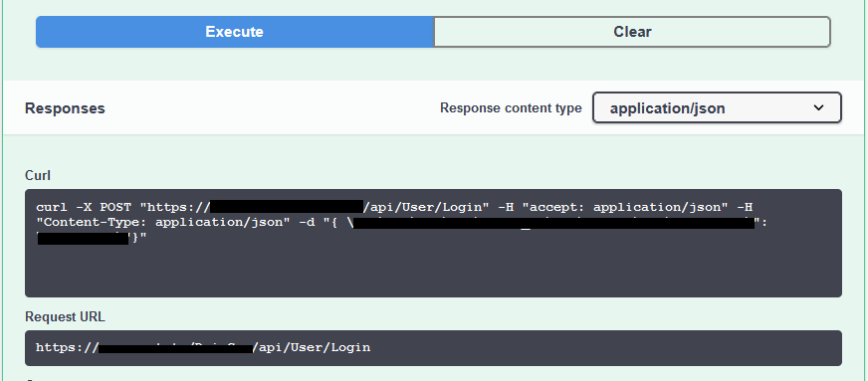Click the Request URL label
The width and height of the screenshot is (868, 381).
coord(65,317)
